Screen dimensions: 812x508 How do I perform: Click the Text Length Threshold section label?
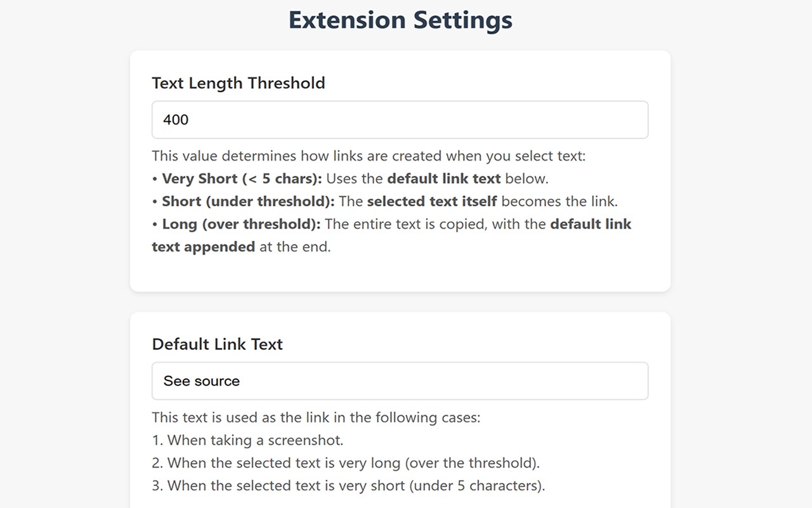click(x=239, y=83)
